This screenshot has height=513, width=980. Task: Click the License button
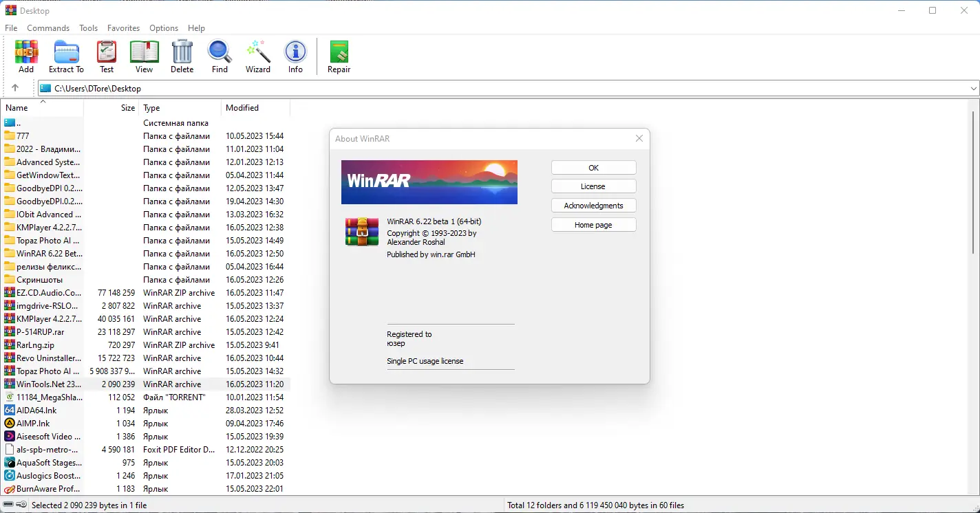[593, 186]
